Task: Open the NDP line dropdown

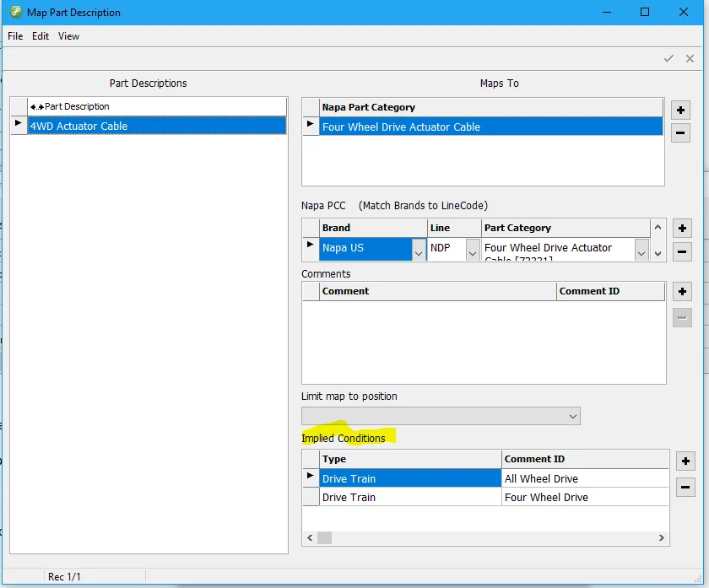Action: (x=472, y=251)
